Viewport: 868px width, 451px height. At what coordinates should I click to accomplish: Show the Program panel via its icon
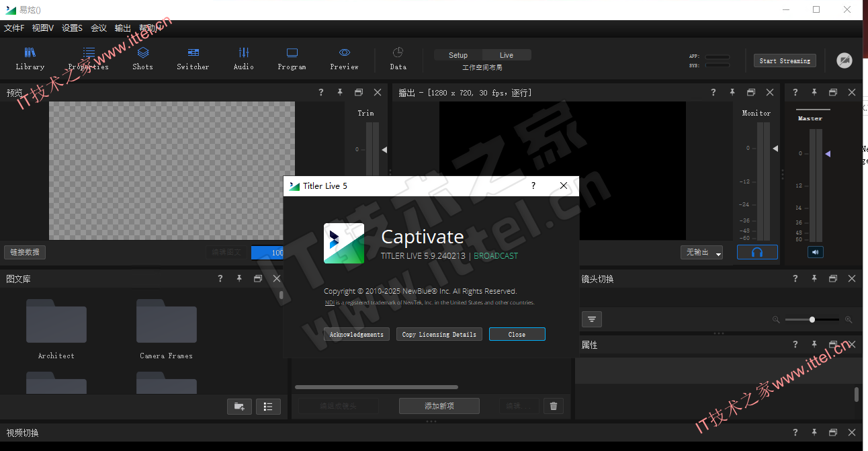(x=292, y=58)
